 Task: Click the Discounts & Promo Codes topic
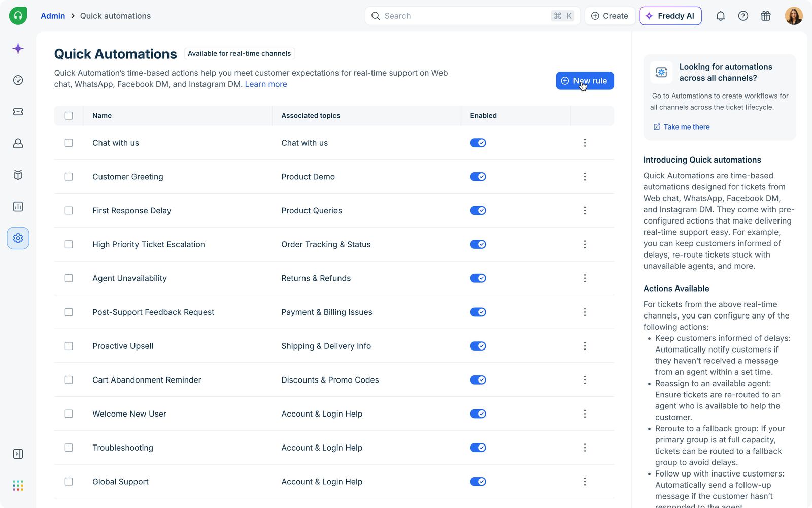tap(330, 380)
